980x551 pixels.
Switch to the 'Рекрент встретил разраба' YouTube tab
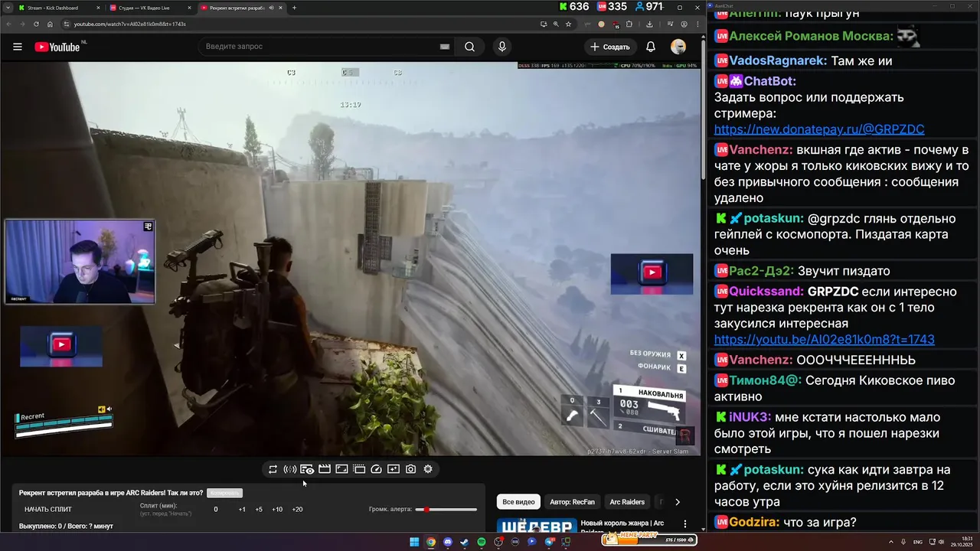point(241,8)
